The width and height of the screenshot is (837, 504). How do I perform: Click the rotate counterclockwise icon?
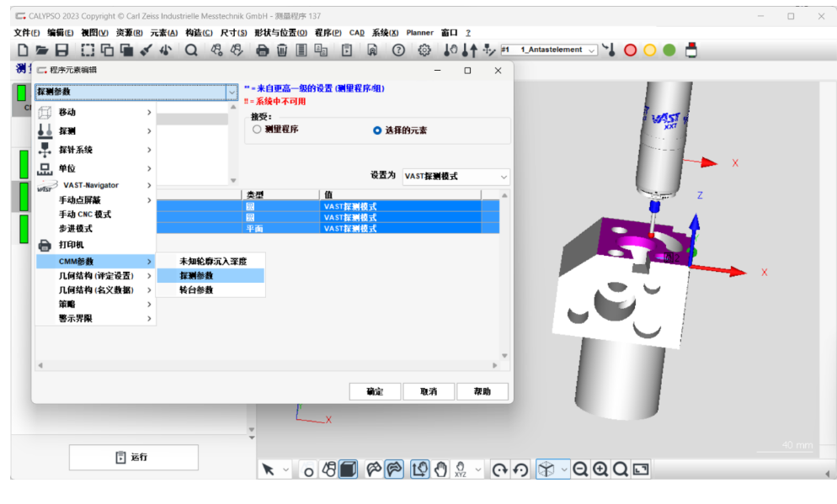(520, 470)
